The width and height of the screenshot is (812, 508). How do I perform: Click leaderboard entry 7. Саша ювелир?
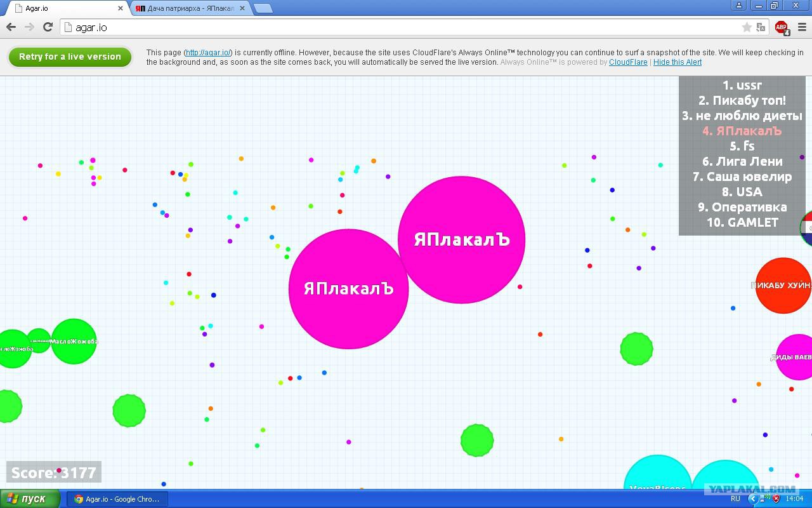(742, 177)
